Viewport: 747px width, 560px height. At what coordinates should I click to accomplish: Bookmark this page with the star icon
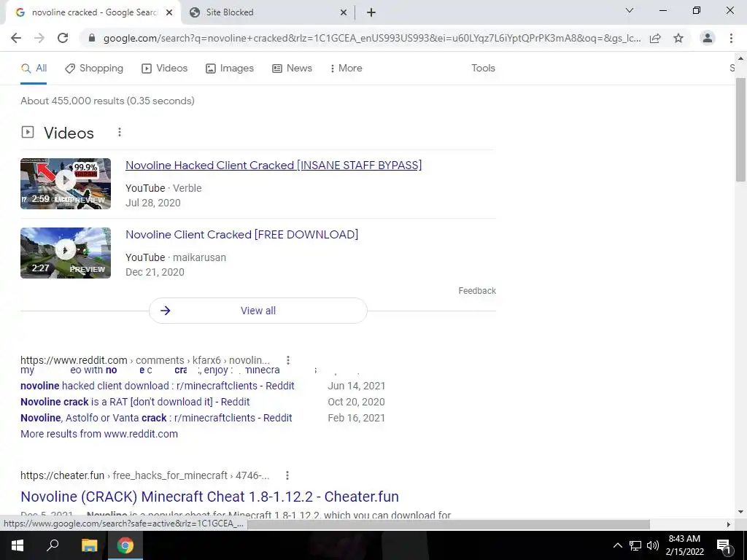pos(678,38)
